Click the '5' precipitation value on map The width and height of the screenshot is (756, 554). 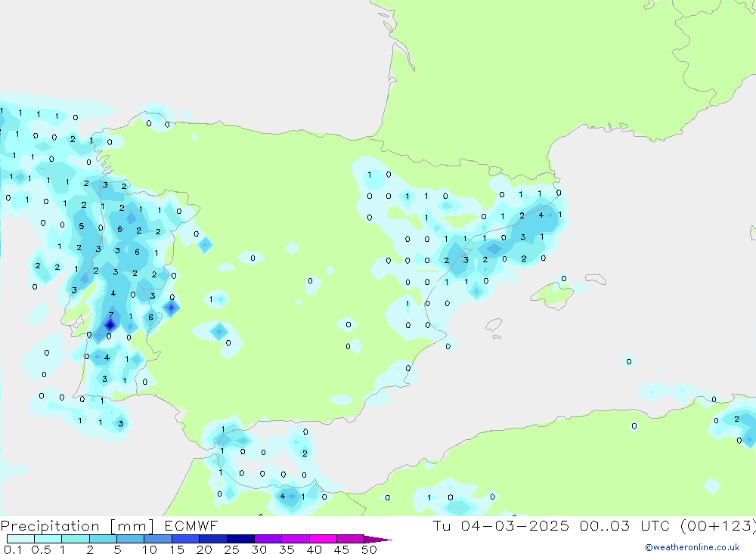tap(82, 226)
